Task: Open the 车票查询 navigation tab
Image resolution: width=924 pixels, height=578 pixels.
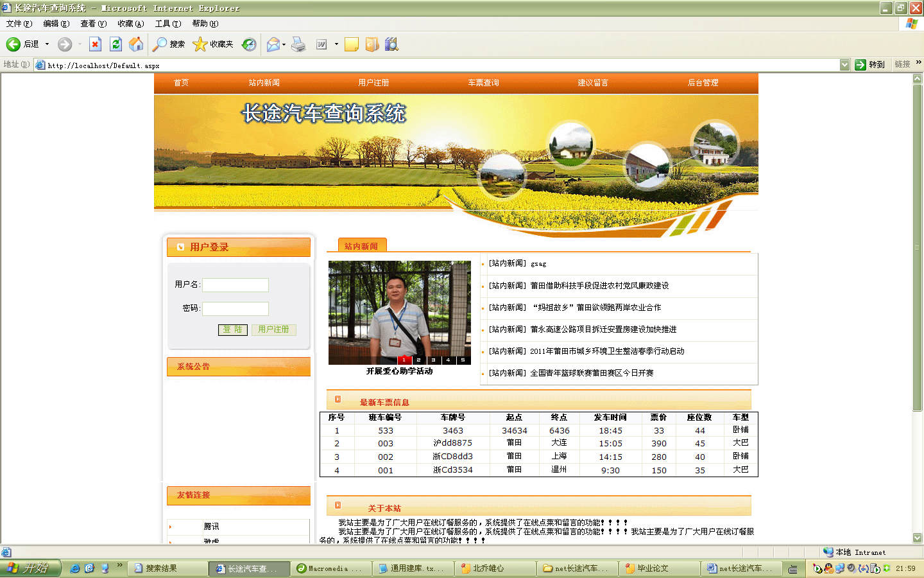Action: 483,83
